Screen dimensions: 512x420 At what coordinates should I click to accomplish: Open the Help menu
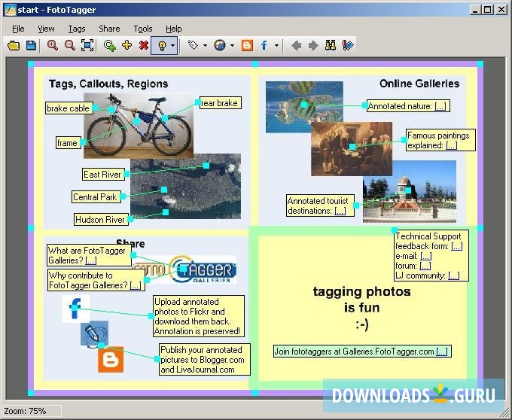(x=174, y=29)
